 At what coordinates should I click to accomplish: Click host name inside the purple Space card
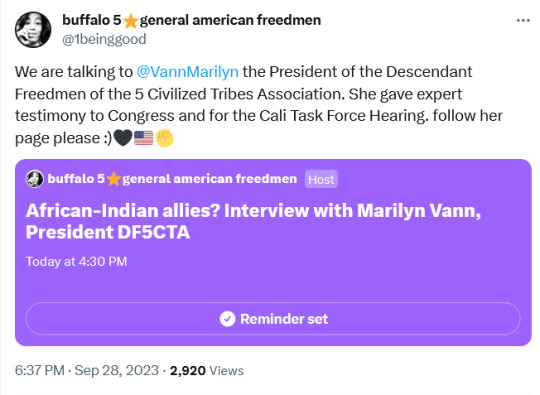(172, 179)
